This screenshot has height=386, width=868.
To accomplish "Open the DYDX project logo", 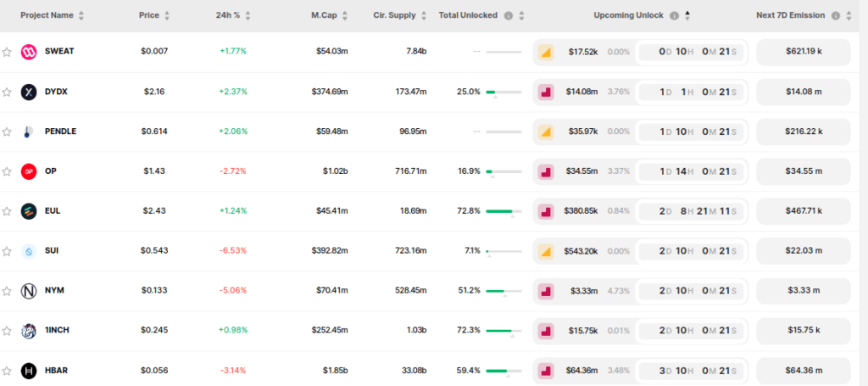I will click(x=29, y=92).
